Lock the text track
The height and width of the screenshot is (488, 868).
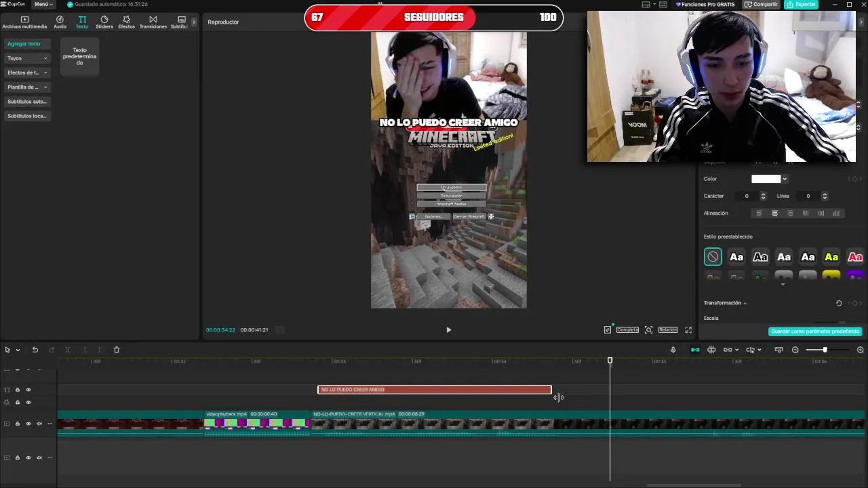click(x=18, y=390)
